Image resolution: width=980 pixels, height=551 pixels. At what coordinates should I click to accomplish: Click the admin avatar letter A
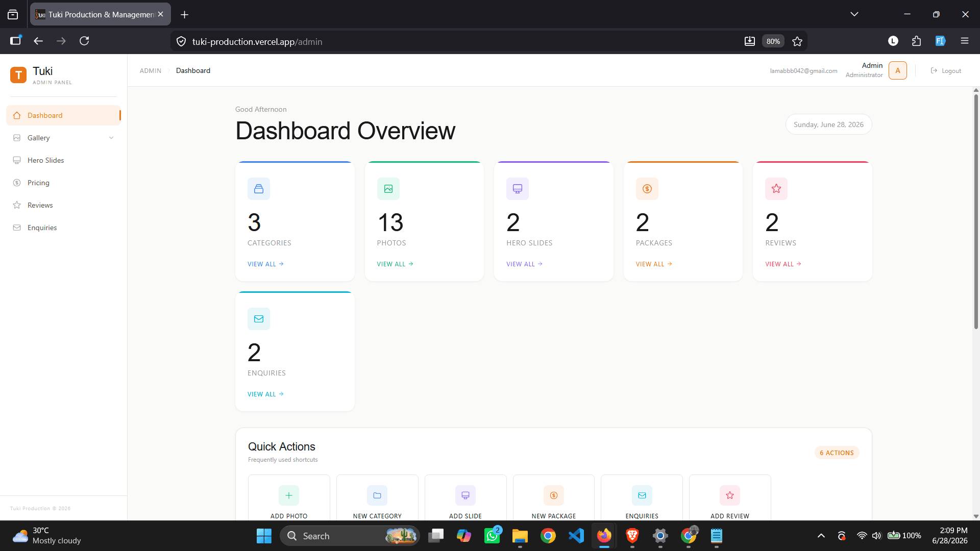click(897, 70)
